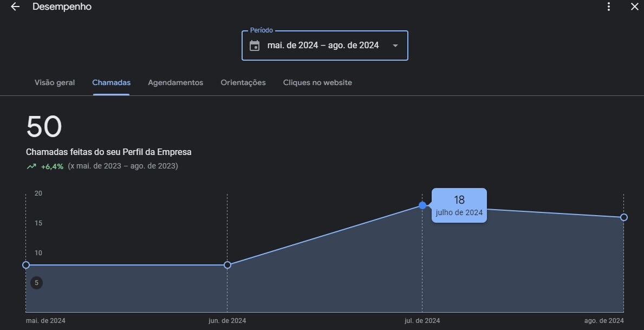Screen dimensions: 644x330
Task: Click the calendar icon in the Período field
Action: [x=255, y=46]
